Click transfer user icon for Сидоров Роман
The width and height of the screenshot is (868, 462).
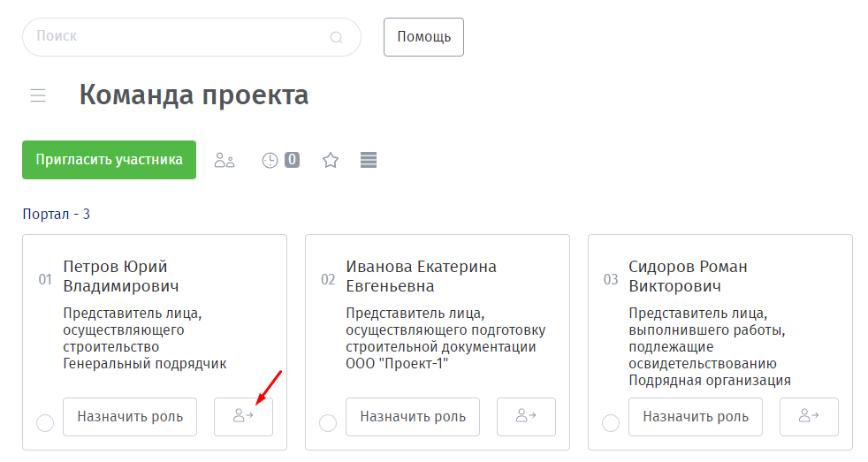[x=809, y=416]
